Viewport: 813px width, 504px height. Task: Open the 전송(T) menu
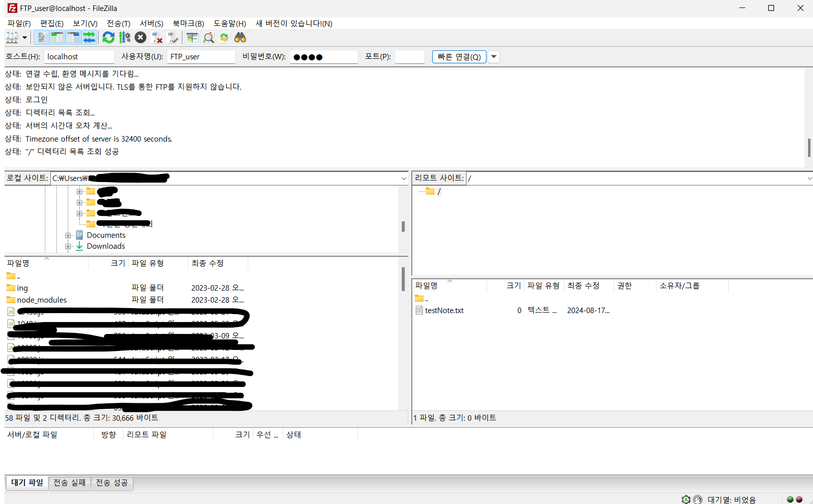click(x=119, y=23)
